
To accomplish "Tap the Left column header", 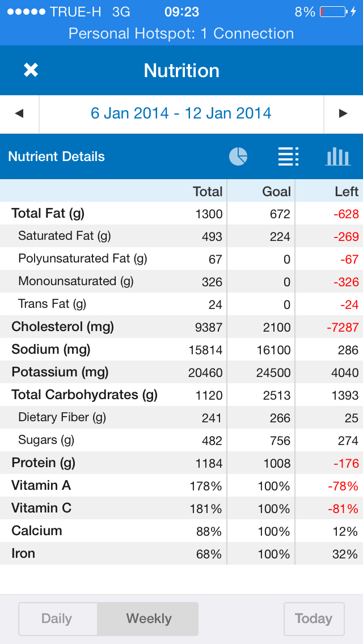I will 346,192.
